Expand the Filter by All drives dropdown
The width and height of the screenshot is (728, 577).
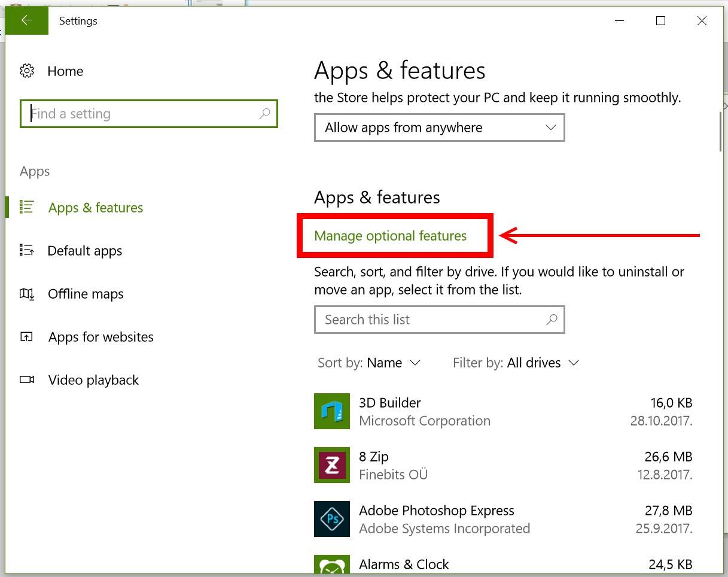pos(516,363)
